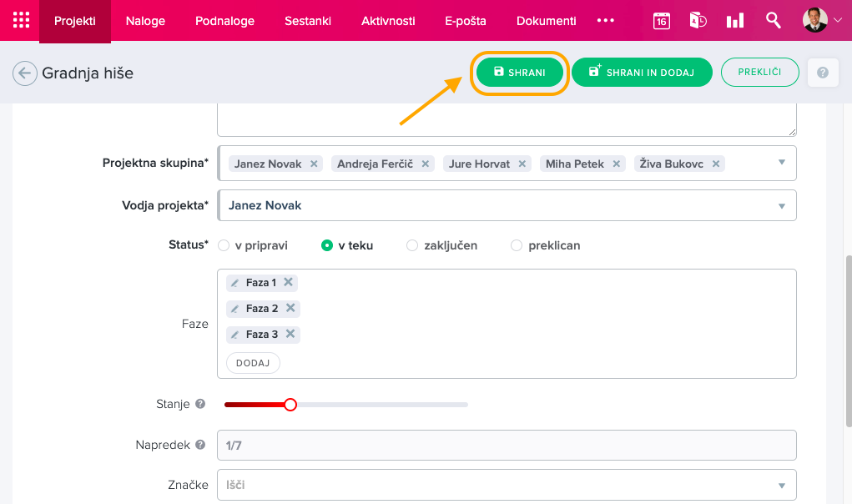852x504 pixels.
Task: Click the back arrow beside Gradnja hiše
Action: (25, 73)
